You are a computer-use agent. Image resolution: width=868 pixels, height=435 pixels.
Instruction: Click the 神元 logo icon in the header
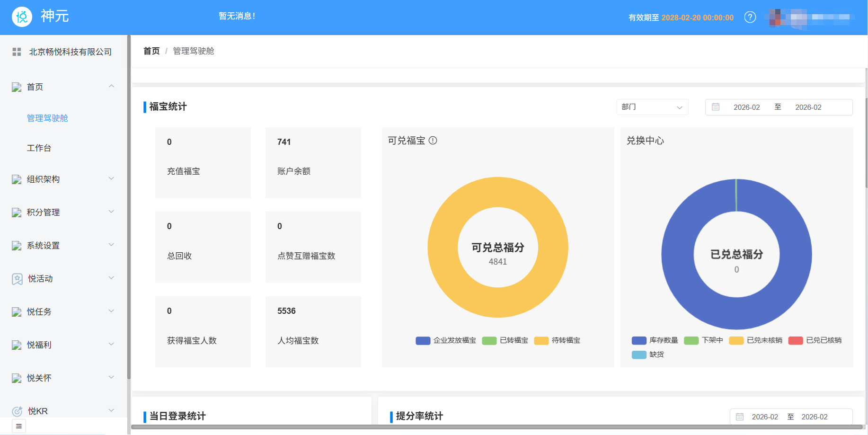21,16
